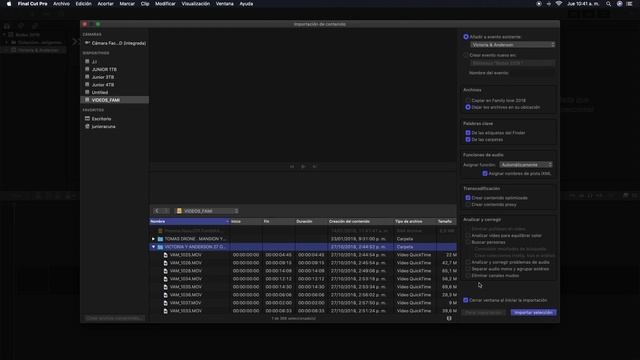
Task: Select 'Dejar los archivos en su ubicación'
Action: [x=468, y=107]
